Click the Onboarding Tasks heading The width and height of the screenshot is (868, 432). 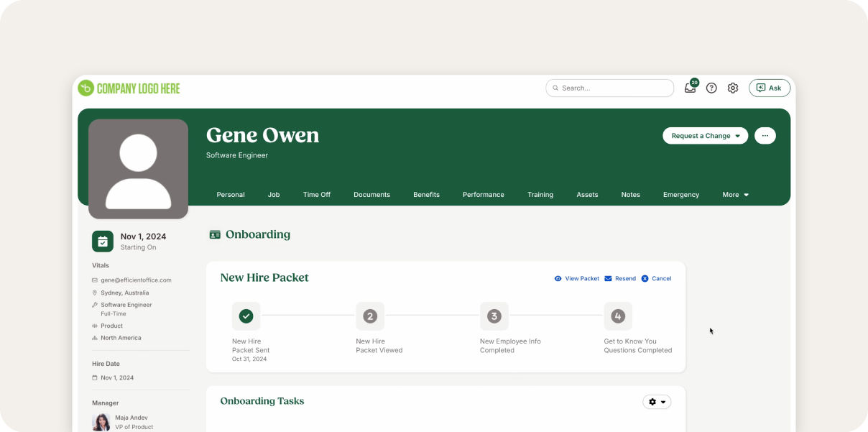(x=262, y=401)
